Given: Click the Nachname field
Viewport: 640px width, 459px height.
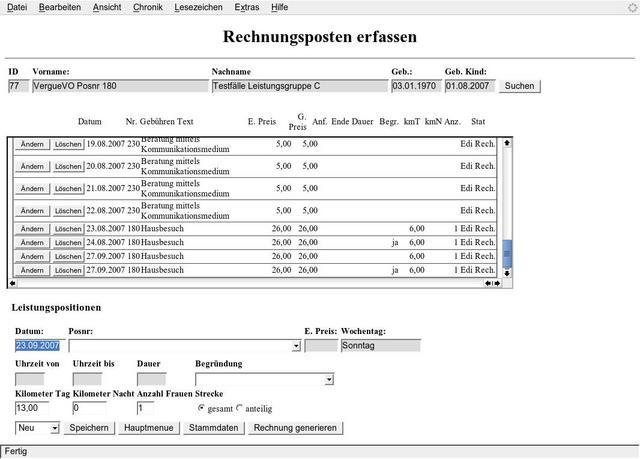Looking at the screenshot, I should [x=300, y=86].
